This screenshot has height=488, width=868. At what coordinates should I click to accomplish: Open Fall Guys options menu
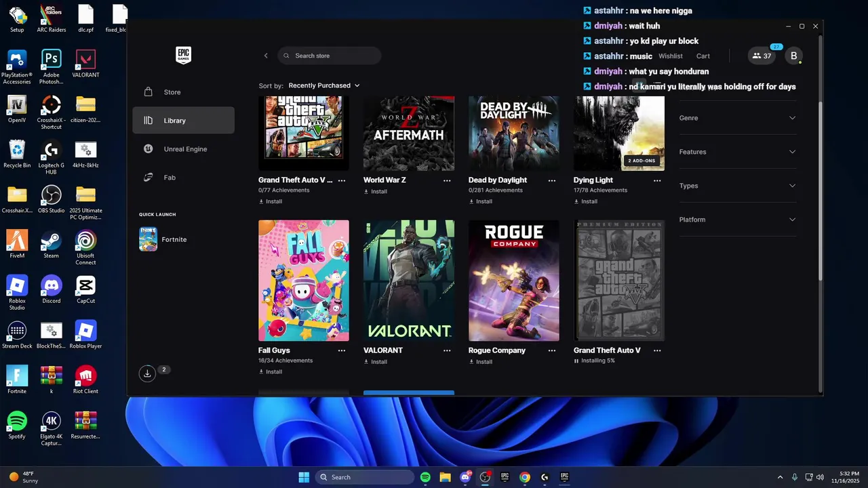(x=342, y=351)
